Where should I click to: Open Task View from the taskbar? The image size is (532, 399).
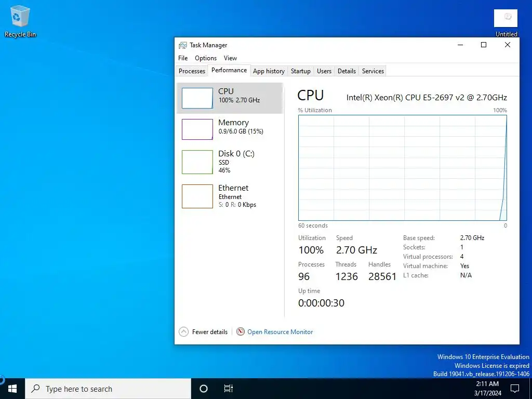(229, 389)
